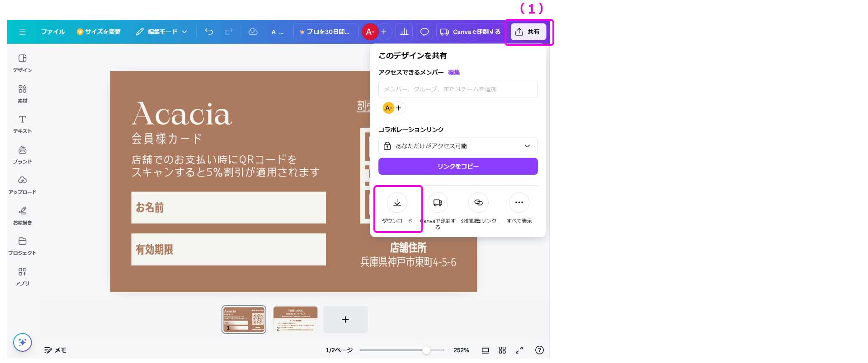868x363 pixels.
Task: Click the 252% zoom percentage
Action: [461, 350]
